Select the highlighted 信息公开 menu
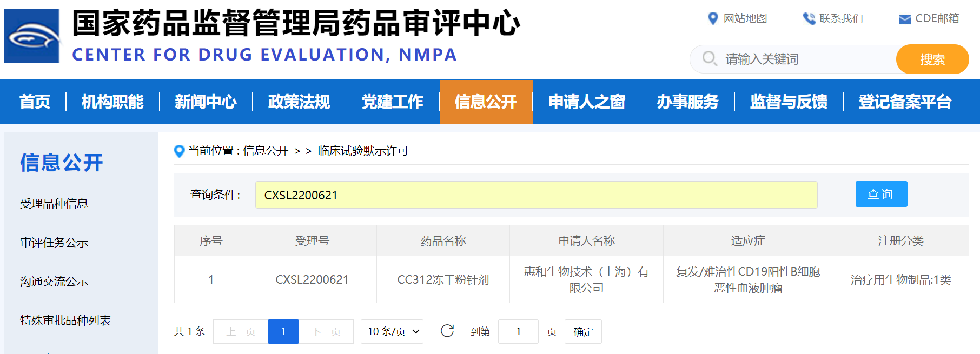The width and height of the screenshot is (980, 354). 486,102
